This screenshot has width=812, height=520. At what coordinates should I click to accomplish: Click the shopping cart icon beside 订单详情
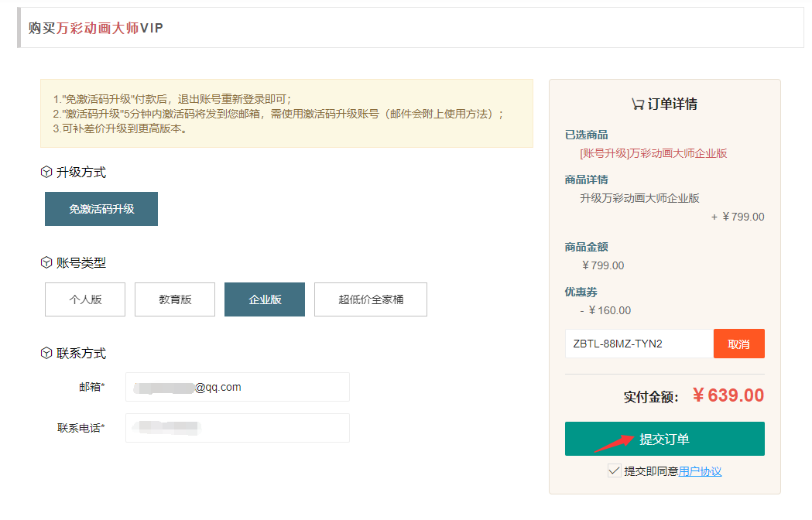pos(638,104)
